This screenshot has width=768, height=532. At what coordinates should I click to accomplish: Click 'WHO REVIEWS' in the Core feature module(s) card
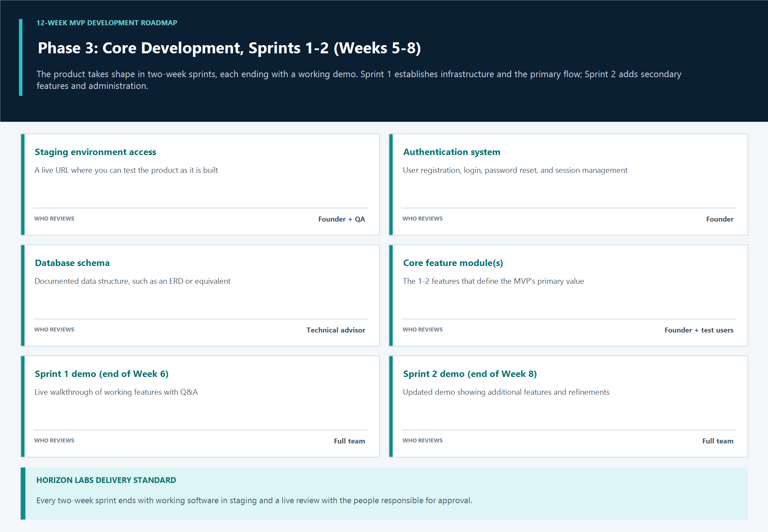click(423, 330)
